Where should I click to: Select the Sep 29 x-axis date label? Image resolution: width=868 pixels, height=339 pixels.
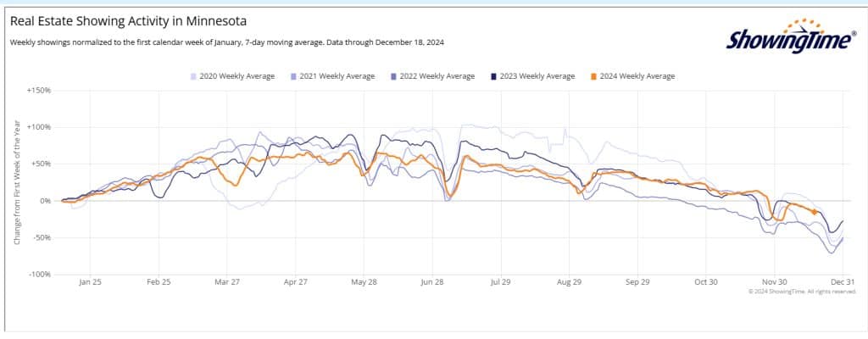pos(637,282)
